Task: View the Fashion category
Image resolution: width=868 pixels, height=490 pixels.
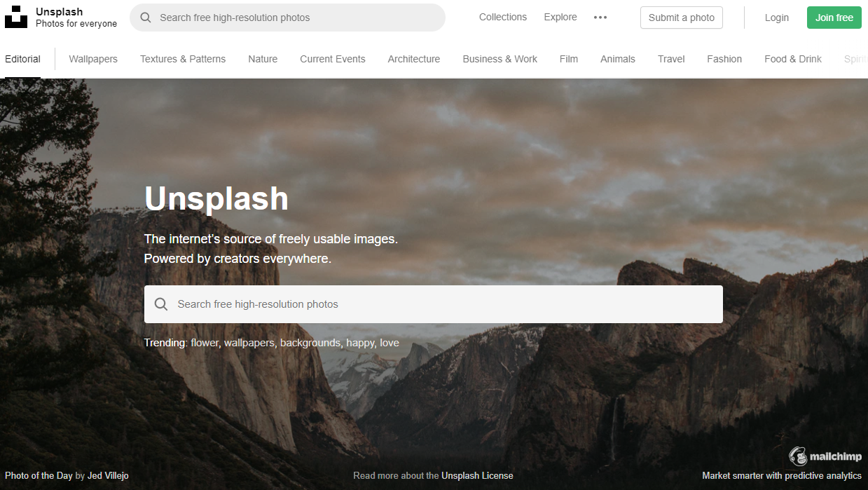Action: 724,59
